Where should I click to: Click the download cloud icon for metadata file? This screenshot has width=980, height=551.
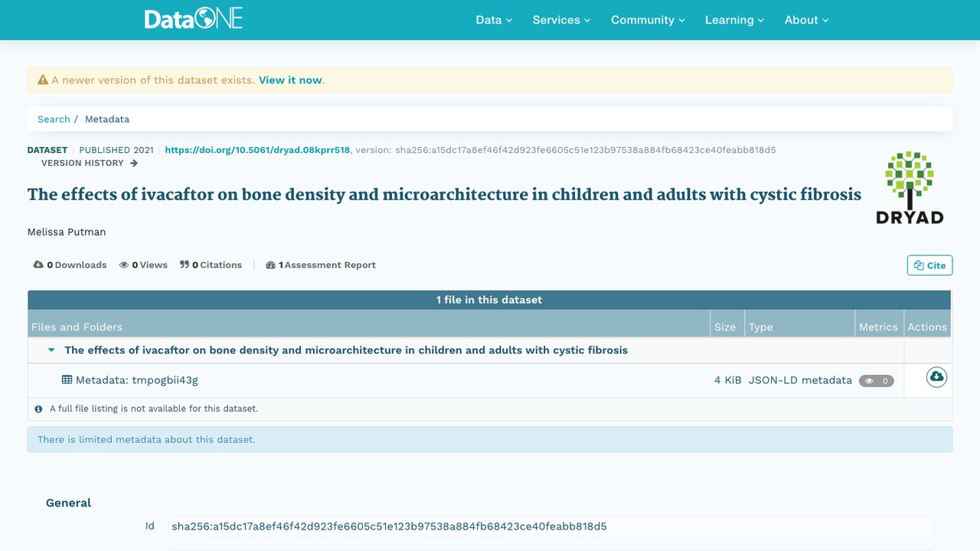(936, 377)
